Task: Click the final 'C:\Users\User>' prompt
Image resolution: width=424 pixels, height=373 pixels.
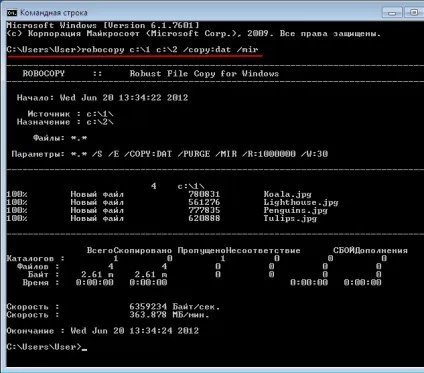Action: pyautogui.click(x=44, y=347)
